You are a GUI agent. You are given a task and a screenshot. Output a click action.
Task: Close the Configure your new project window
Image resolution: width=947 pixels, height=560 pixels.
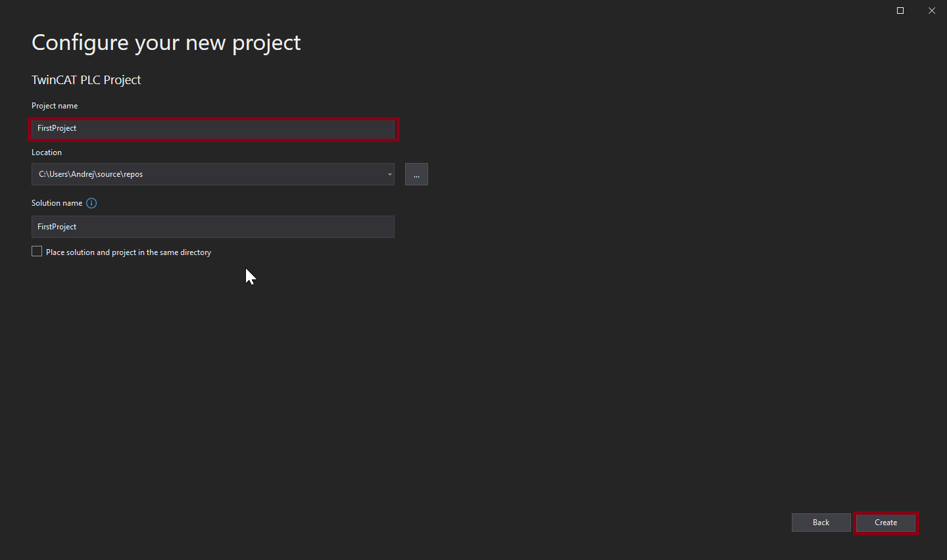coord(932,11)
